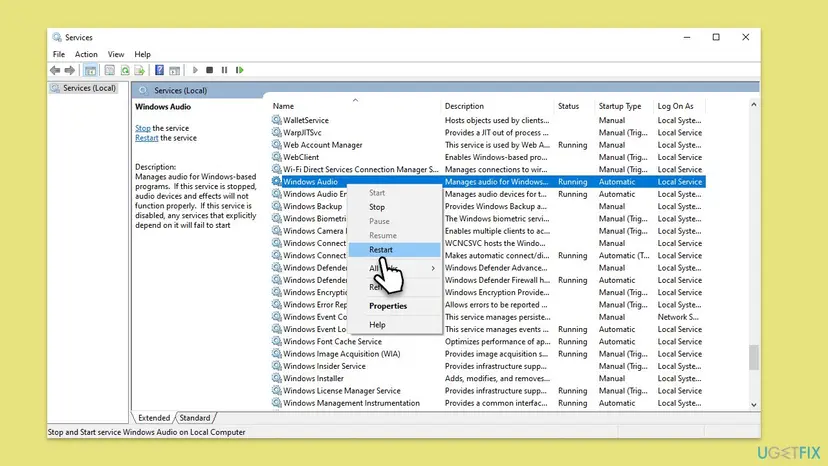828x466 pixels.
Task: Select the Web Account Manager gear icon
Action: [277, 145]
